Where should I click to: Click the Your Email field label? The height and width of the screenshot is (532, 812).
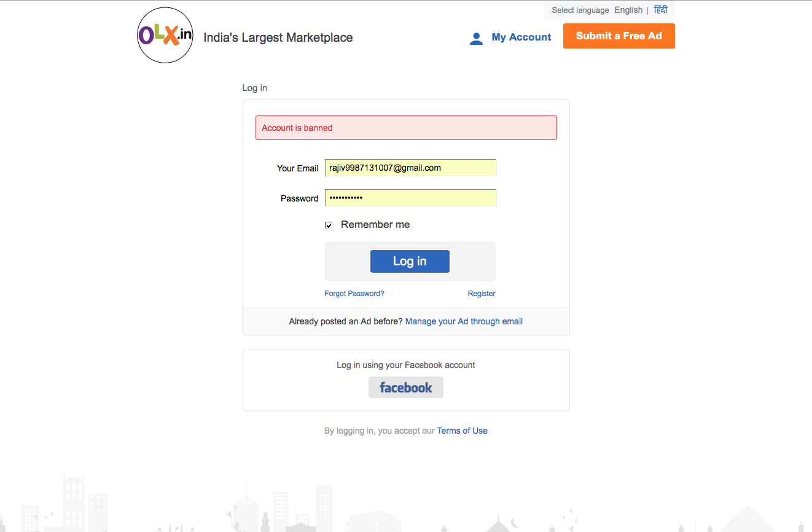[297, 168]
